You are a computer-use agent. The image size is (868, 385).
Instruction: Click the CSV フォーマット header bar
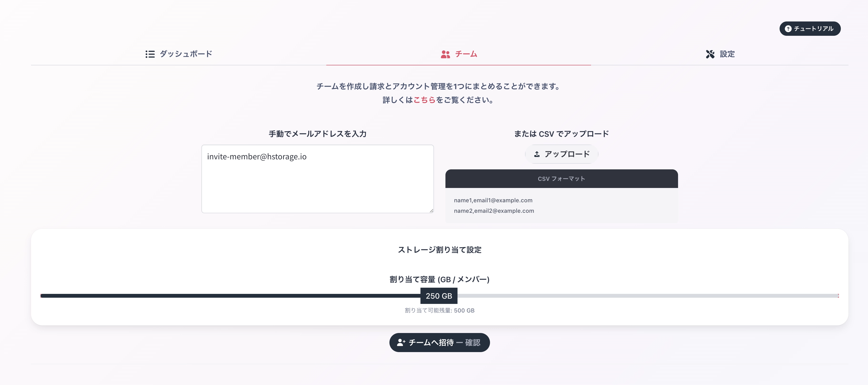pos(561,179)
